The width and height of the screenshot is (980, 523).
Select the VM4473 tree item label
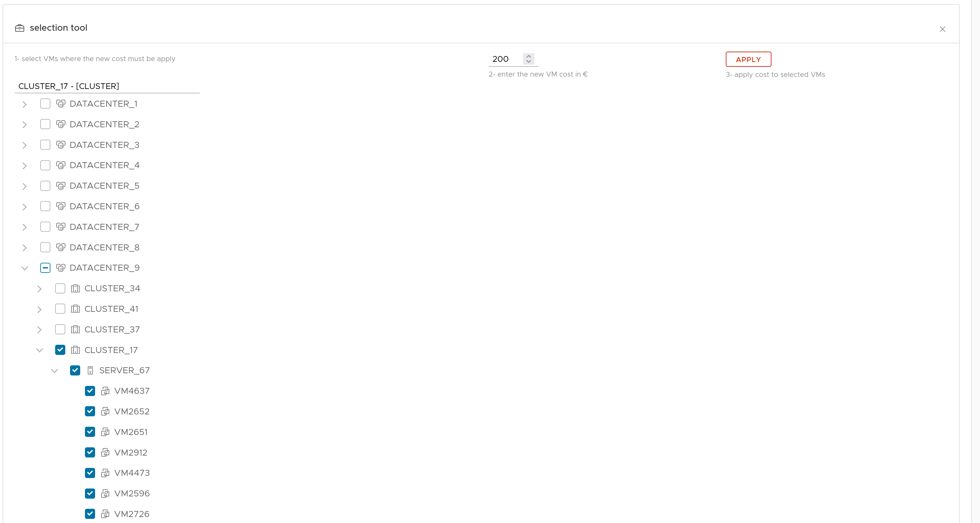(132, 473)
